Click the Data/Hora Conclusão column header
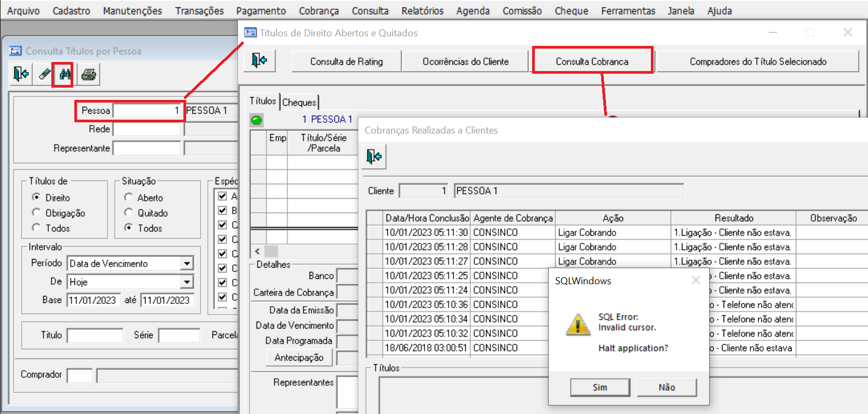 tap(427, 218)
